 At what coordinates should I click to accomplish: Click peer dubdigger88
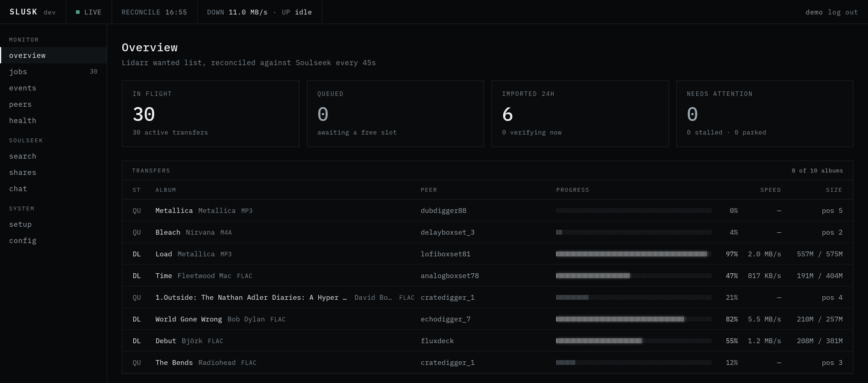click(444, 210)
